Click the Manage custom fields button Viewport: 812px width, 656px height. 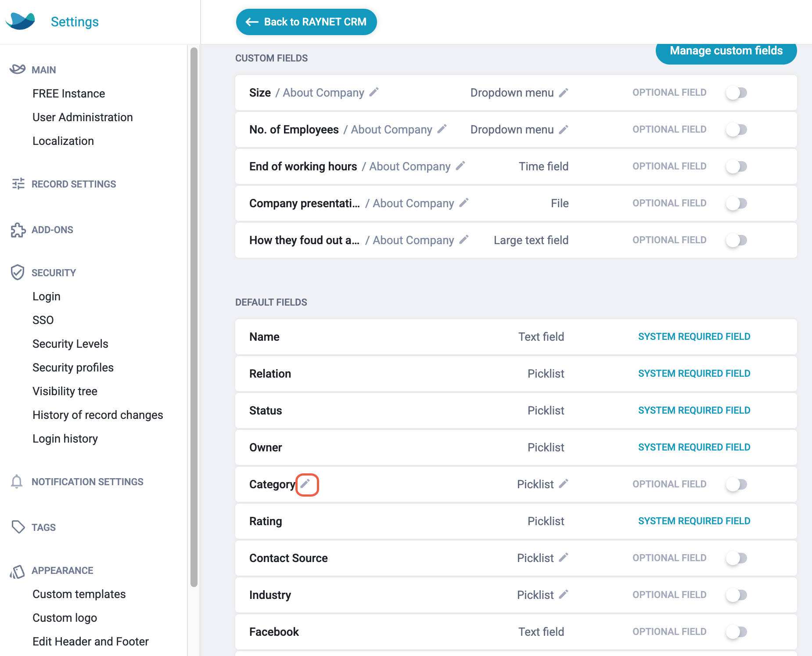click(x=726, y=51)
